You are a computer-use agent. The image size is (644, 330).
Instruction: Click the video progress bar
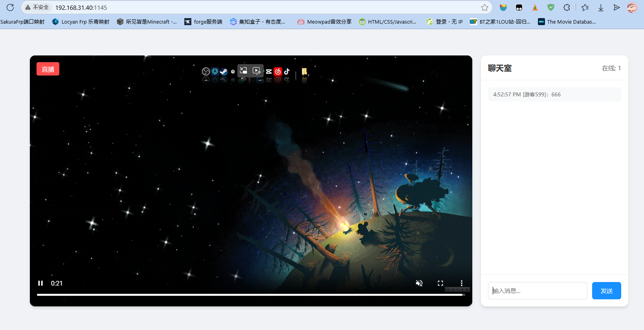pyautogui.click(x=251, y=295)
